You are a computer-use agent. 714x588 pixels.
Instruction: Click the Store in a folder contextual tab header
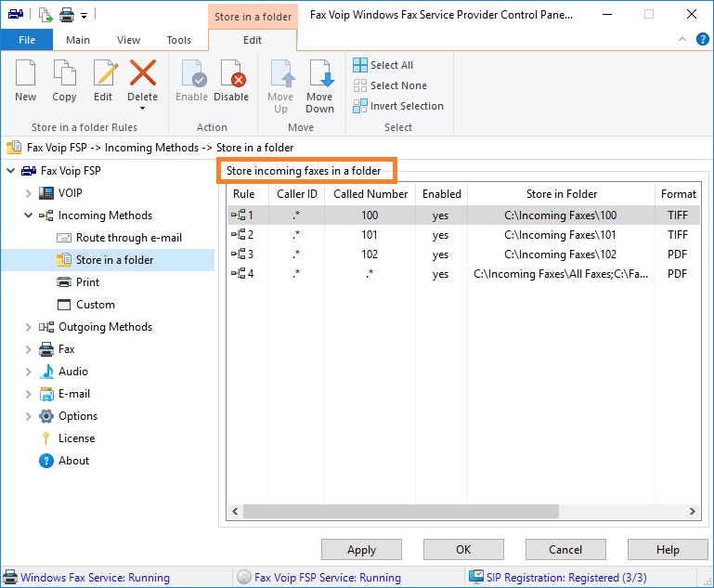click(253, 17)
